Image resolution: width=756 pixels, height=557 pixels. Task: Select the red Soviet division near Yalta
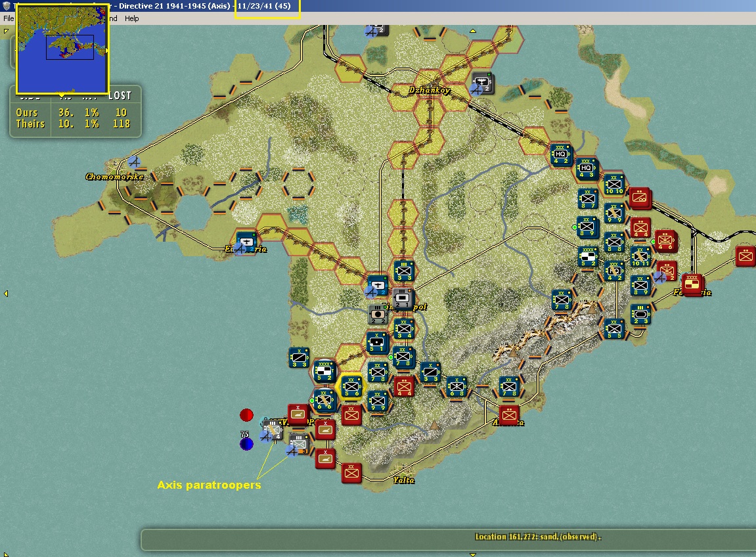[351, 473]
